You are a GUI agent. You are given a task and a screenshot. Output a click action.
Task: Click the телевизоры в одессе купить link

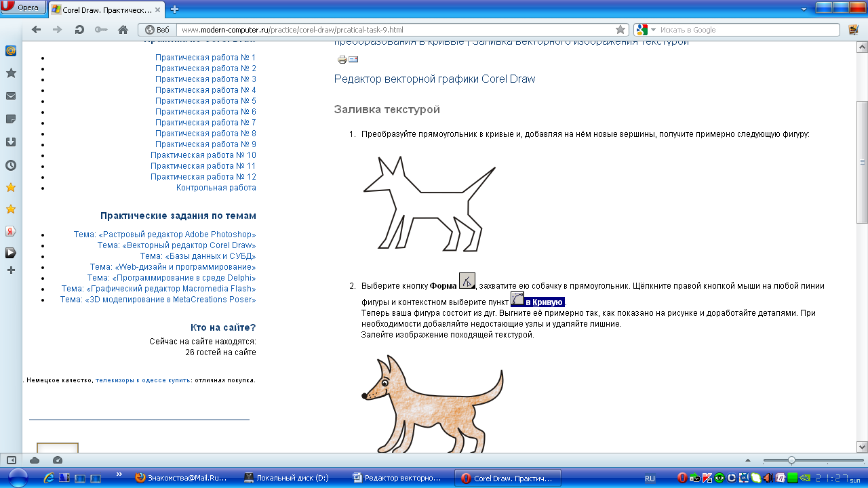[x=142, y=380]
